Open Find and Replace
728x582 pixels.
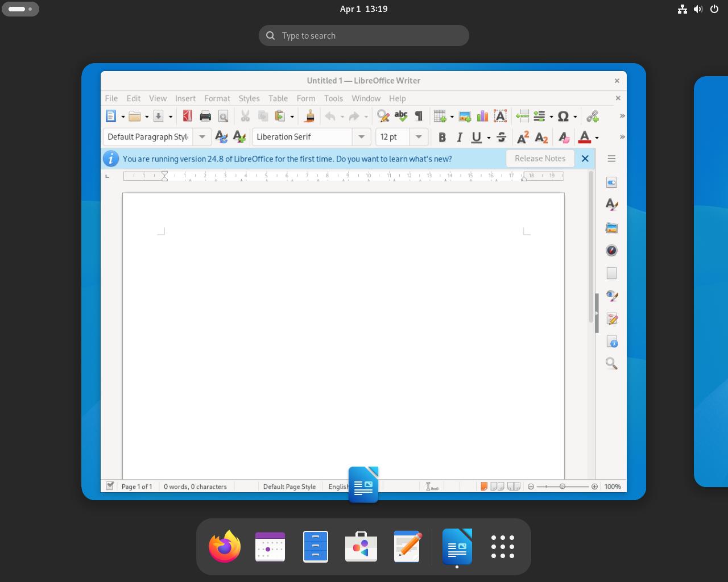[x=383, y=116]
